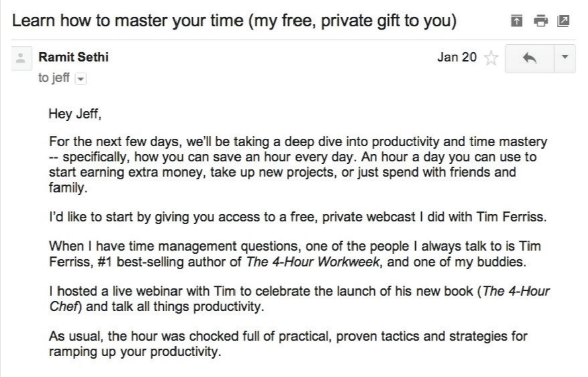Click the sentence about the free, private webcast

tap(298, 217)
